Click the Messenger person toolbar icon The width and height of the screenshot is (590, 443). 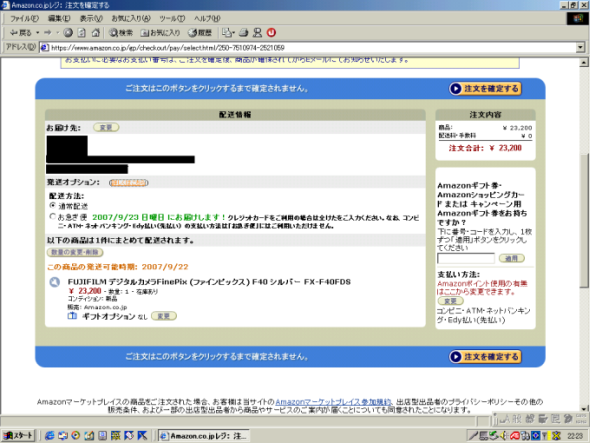pos(257,33)
